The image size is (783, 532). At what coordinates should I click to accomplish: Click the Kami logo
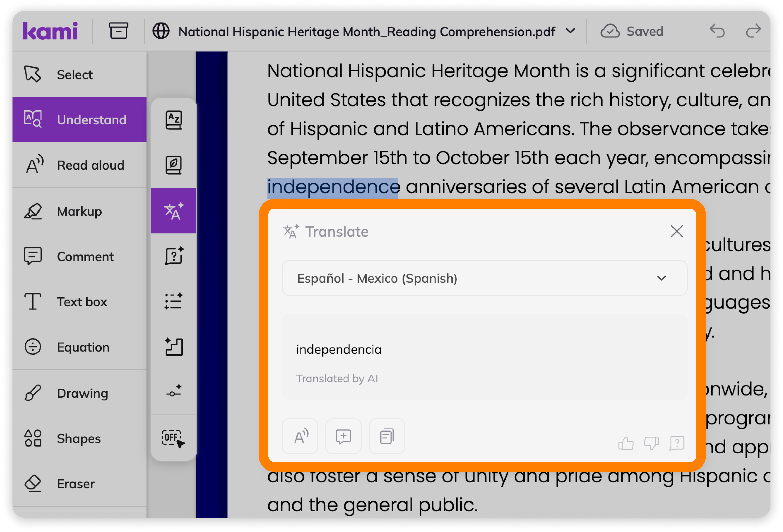tap(50, 31)
